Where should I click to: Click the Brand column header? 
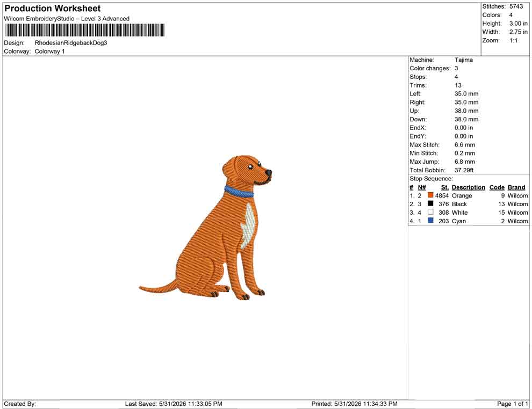point(516,187)
